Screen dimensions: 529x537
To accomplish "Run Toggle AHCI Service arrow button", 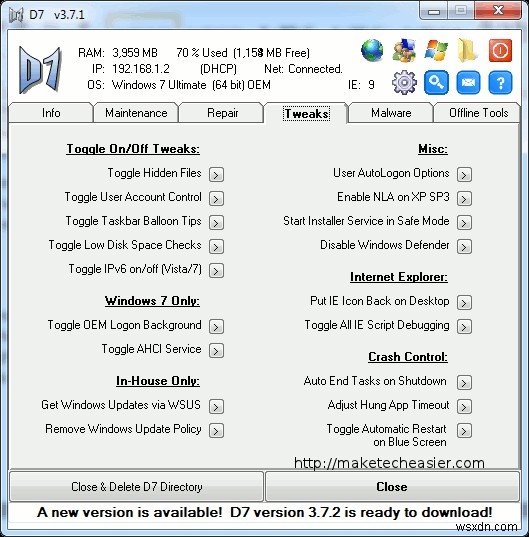I will coord(216,350).
